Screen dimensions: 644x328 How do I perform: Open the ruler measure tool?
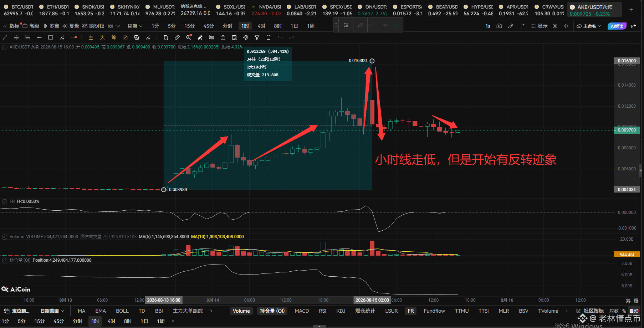coord(177,37)
